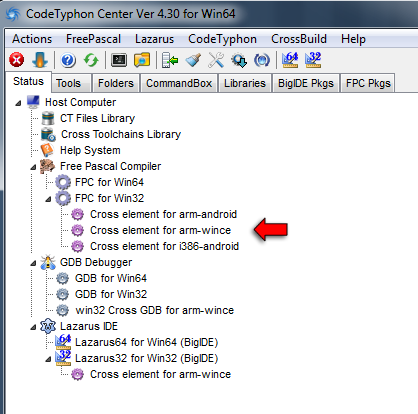
Task: Click gear icon beside FPC for Win64
Action: pos(63,182)
